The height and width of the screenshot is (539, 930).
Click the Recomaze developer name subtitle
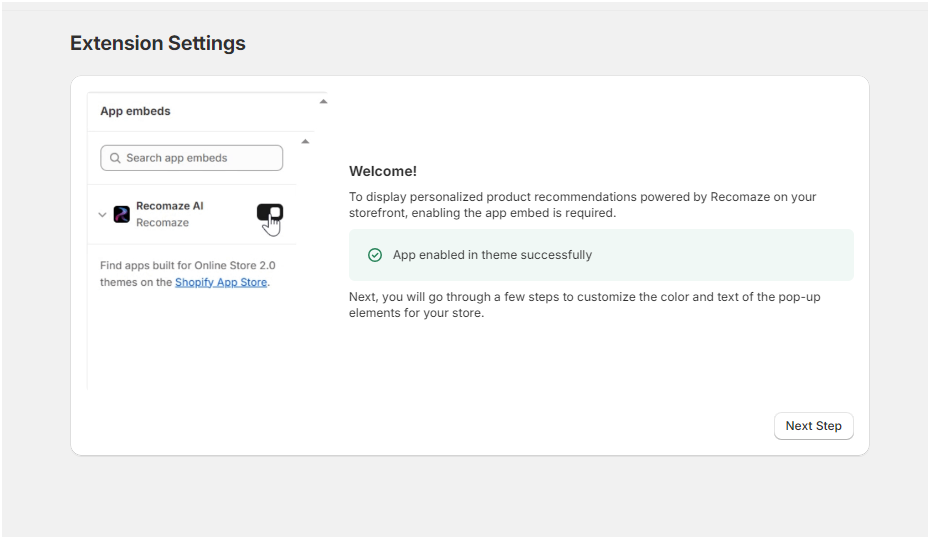[163, 222]
